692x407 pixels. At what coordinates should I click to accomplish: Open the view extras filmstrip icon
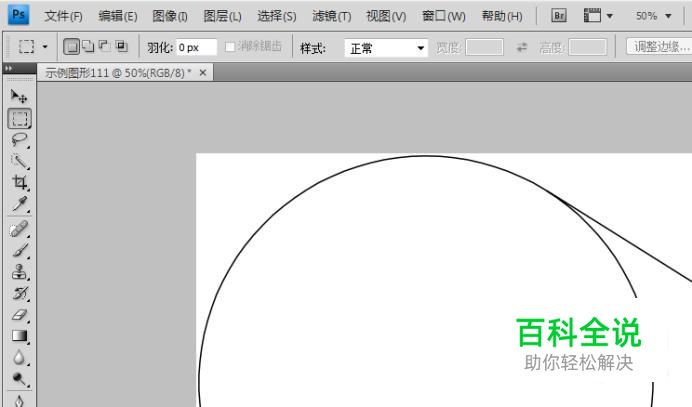[x=592, y=16]
